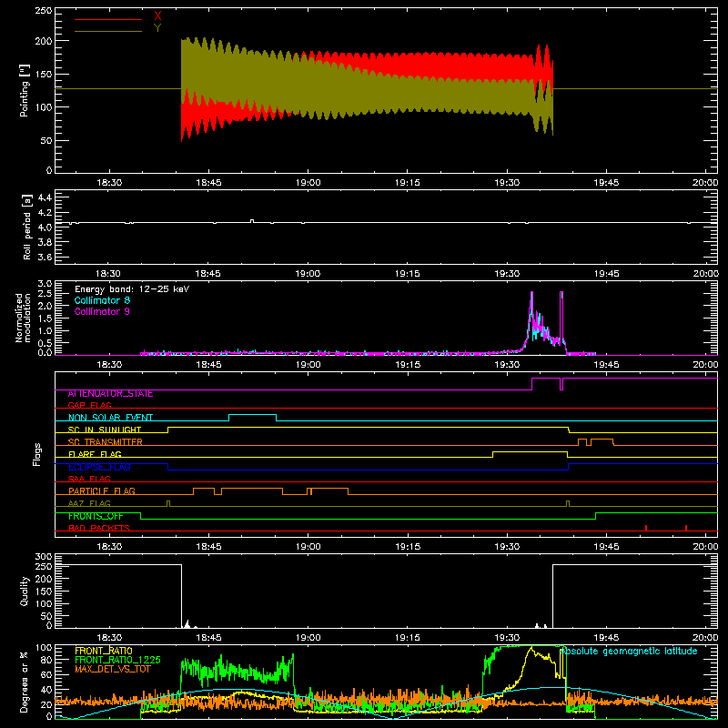Click the 3.6 tick on Roll period axis
Viewport: 728px width, 728px height.
point(45,257)
